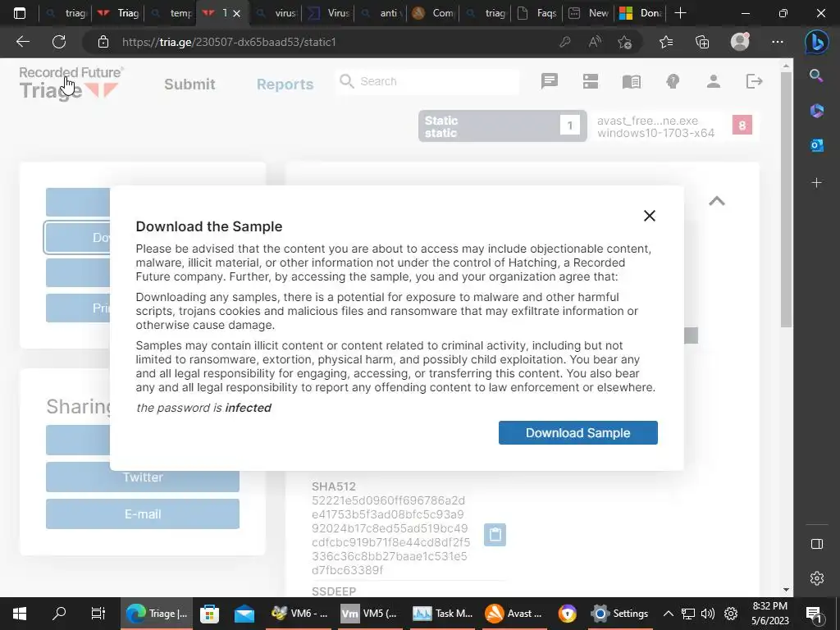Switch to the 'Dona' Microsoft browser tab
The width and height of the screenshot is (840, 630).
click(x=641, y=13)
